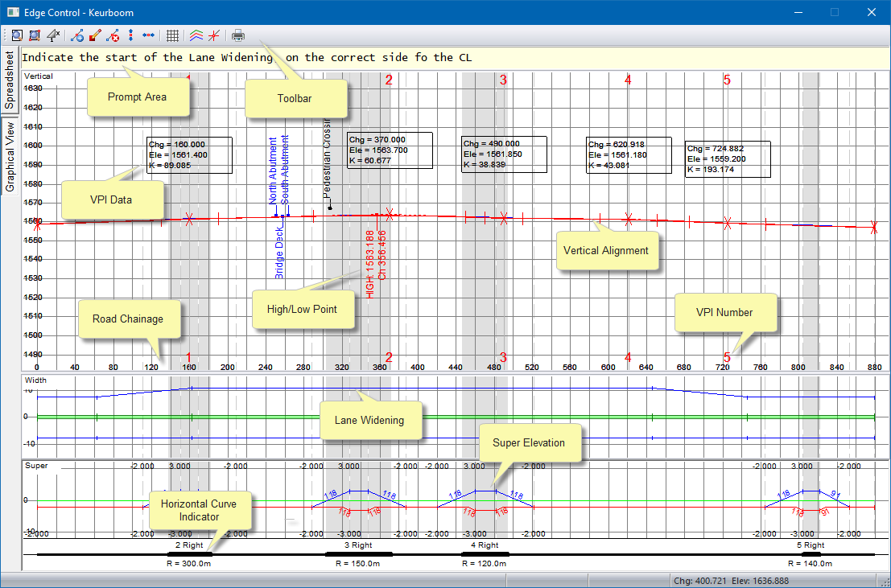
Task: Switch to the Graphical View tab
Action: (10, 156)
